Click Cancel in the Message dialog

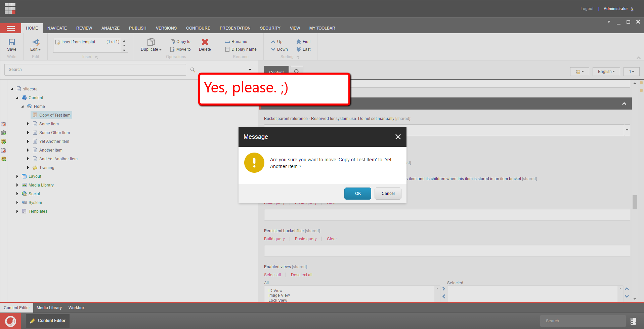[x=388, y=194]
